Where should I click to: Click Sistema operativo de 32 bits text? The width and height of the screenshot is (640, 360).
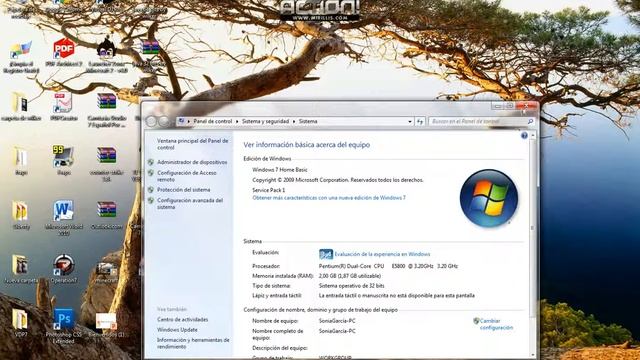point(351,286)
